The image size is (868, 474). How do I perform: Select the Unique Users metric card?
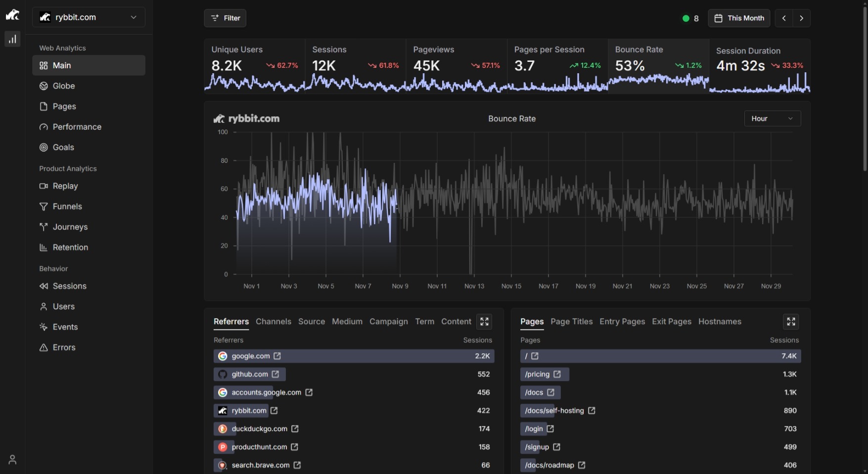pyautogui.click(x=254, y=66)
